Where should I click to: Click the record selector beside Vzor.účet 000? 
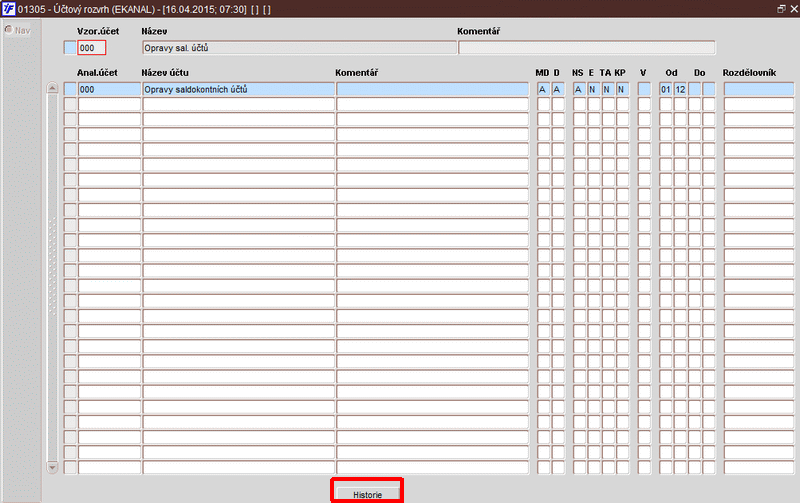point(70,48)
